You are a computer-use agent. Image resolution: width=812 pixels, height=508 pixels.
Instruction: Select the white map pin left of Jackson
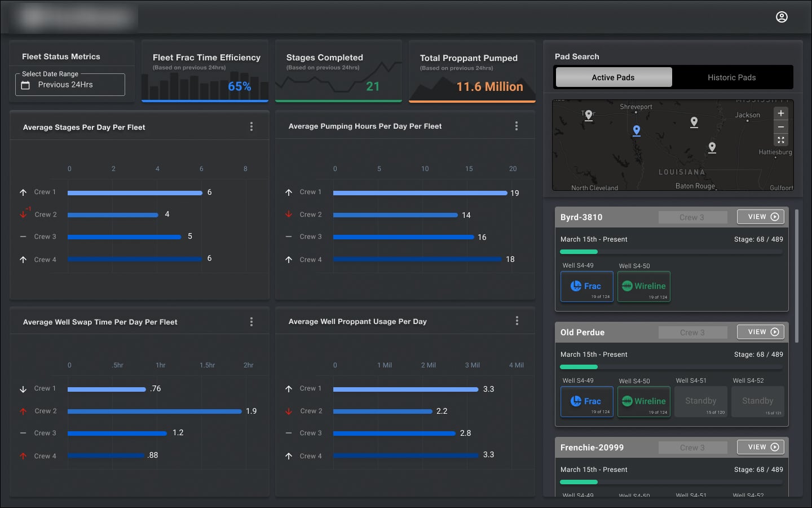click(x=694, y=122)
